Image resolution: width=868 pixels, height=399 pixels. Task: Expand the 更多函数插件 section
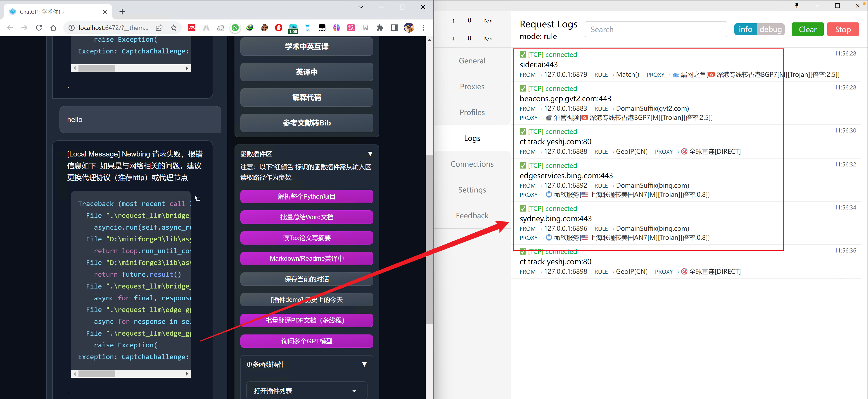click(x=364, y=364)
